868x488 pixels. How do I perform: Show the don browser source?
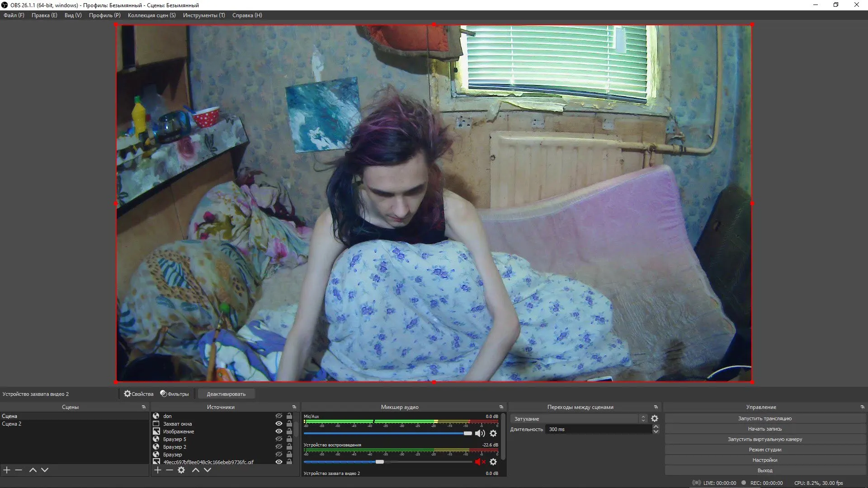(x=279, y=416)
